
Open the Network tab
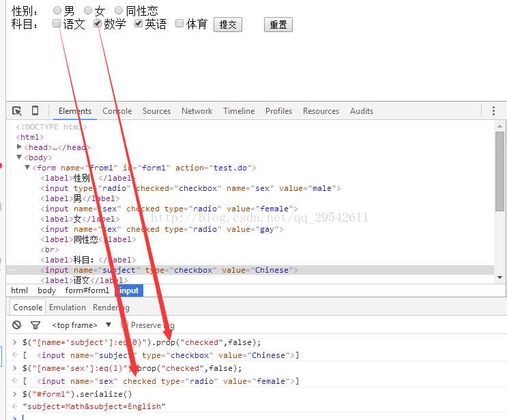(x=197, y=111)
